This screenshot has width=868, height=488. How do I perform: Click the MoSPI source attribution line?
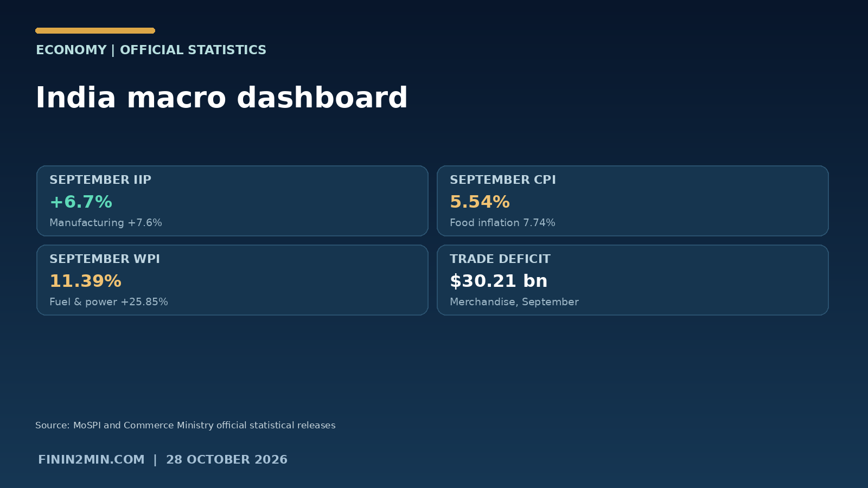(x=186, y=426)
